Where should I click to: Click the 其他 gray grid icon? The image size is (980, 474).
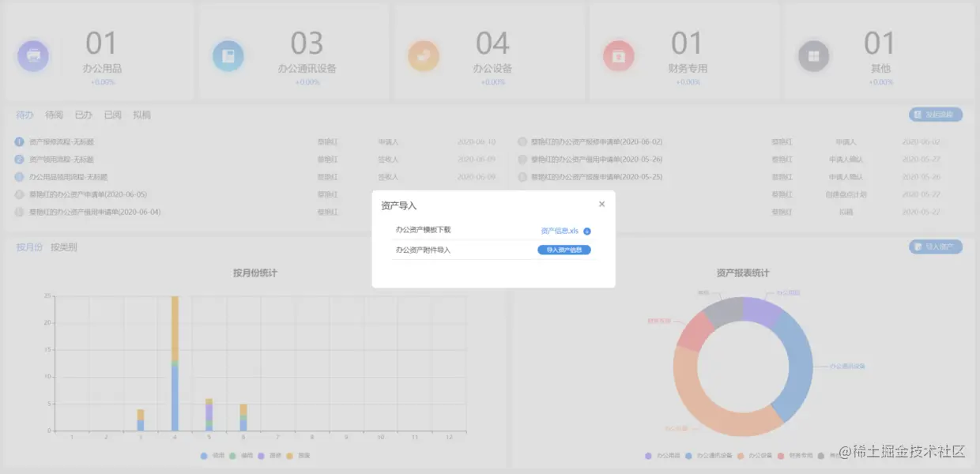coord(814,56)
